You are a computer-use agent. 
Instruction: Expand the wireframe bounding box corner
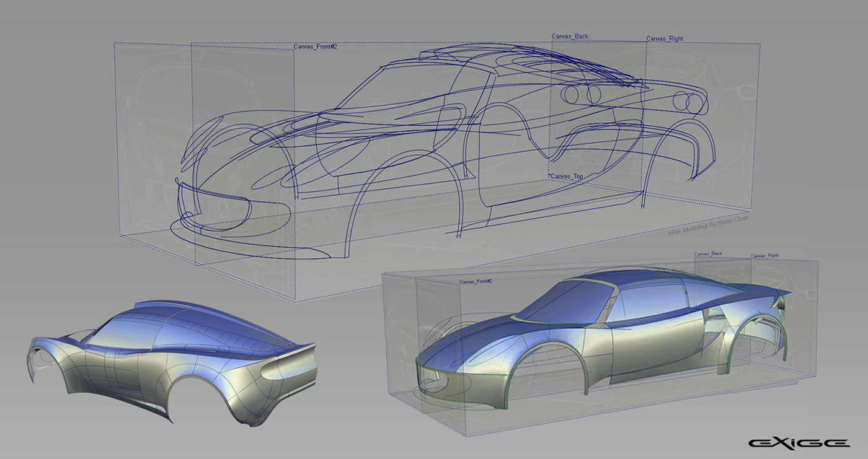(x=115, y=42)
